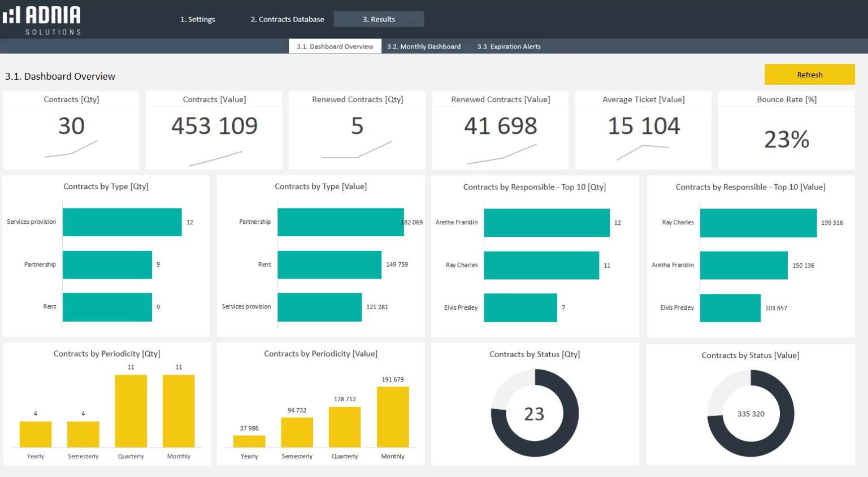Open the 2. Contracts Database tab
The width and height of the screenshot is (868, 477).
pos(287,19)
